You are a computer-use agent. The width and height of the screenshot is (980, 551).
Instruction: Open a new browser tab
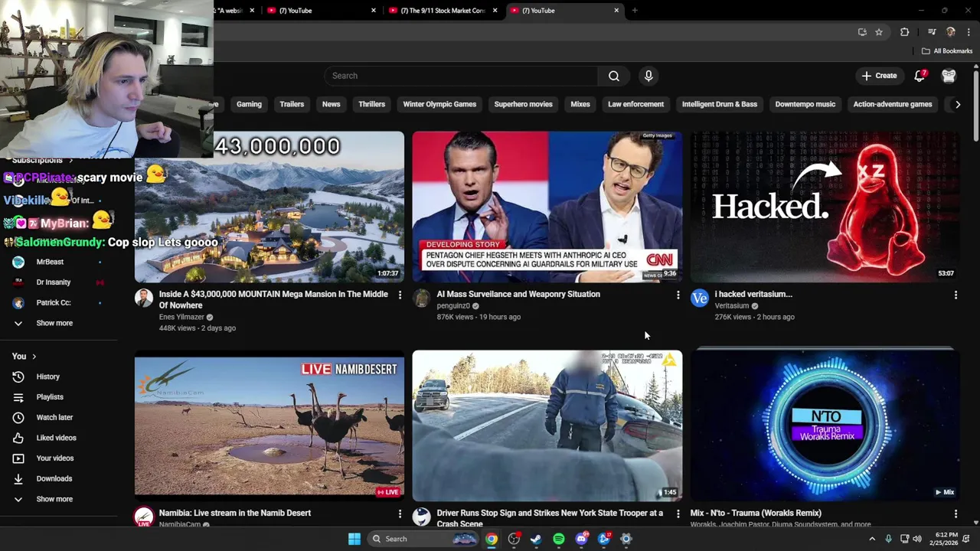(635, 11)
